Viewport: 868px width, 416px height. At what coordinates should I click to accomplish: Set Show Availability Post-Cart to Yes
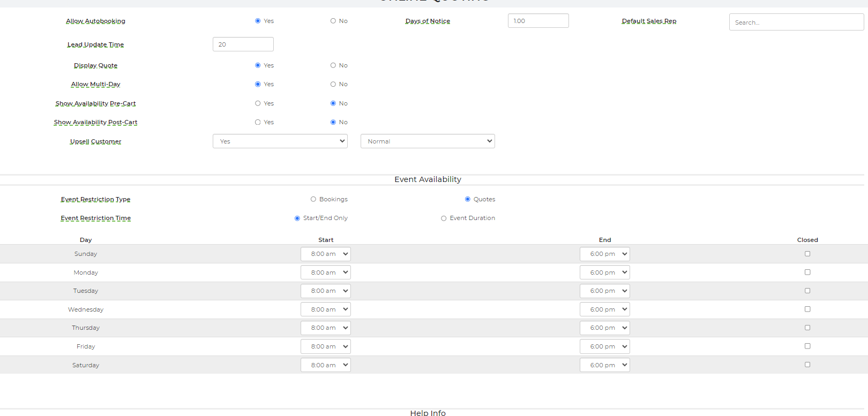[258, 122]
